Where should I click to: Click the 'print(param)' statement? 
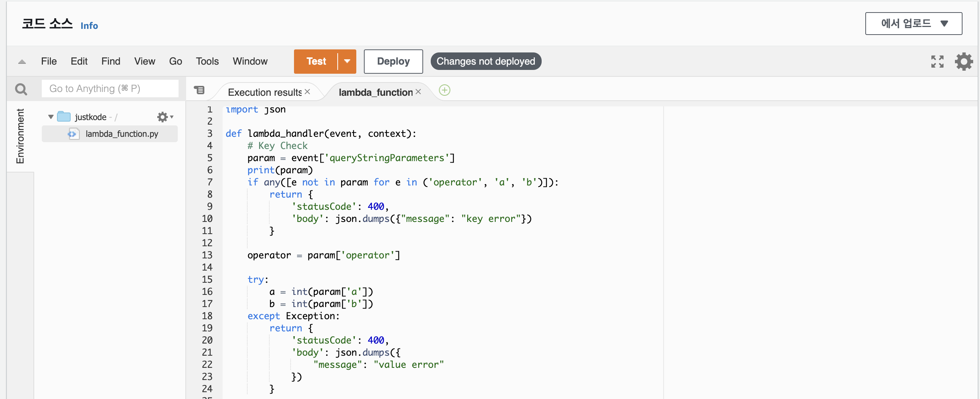[x=280, y=170]
